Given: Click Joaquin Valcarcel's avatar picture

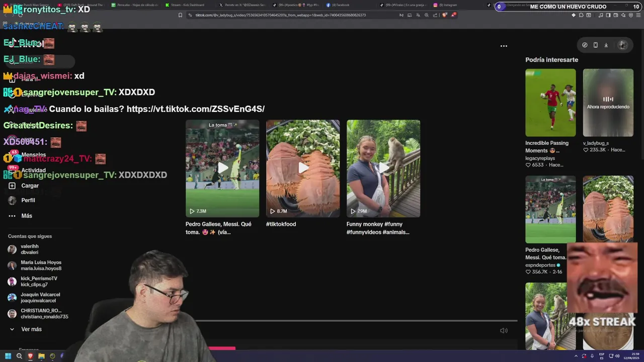Looking at the screenshot, I should click(x=12, y=298).
